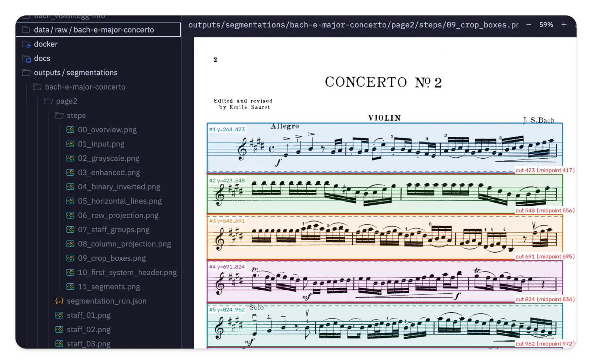The image size is (592, 364).
Task: Collapse the outputs / segmentations folder
Action: tap(76, 73)
